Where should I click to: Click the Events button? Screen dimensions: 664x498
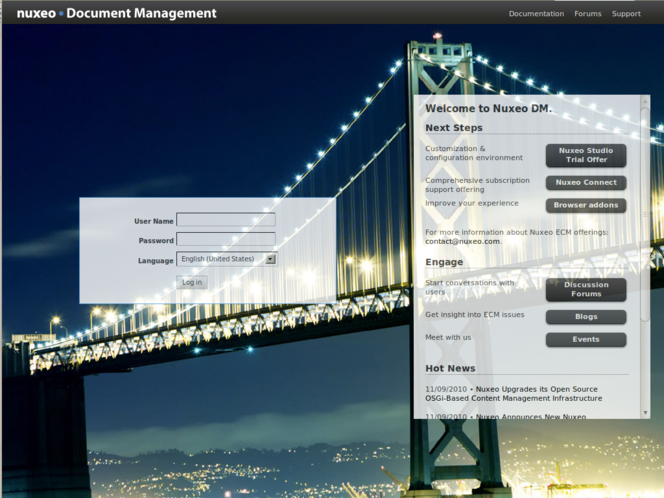[x=586, y=339]
